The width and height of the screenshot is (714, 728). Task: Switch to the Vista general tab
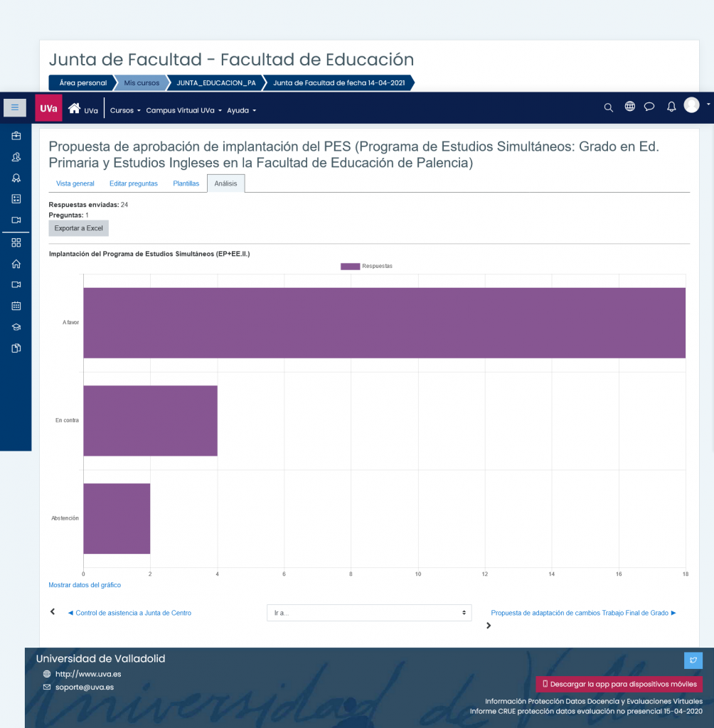click(75, 184)
